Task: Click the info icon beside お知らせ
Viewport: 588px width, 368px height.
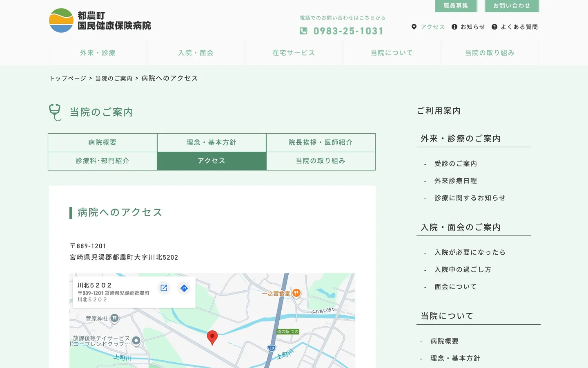Action: point(454,27)
